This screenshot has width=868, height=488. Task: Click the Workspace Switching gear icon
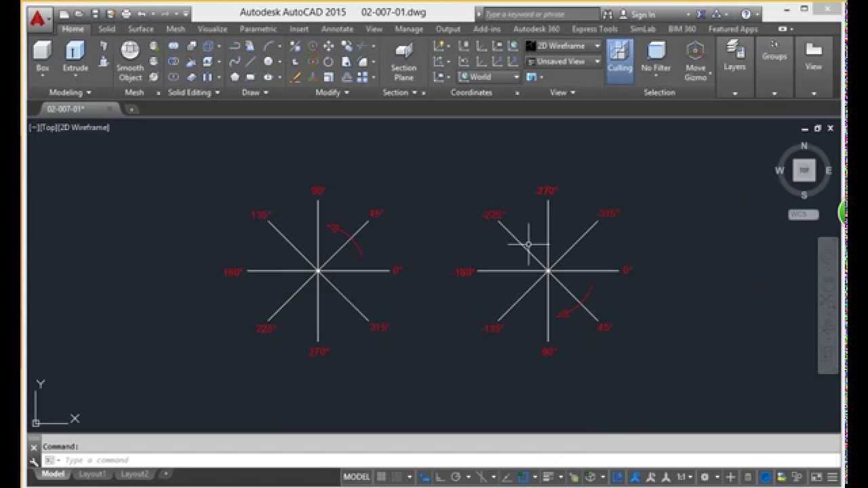point(705,476)
